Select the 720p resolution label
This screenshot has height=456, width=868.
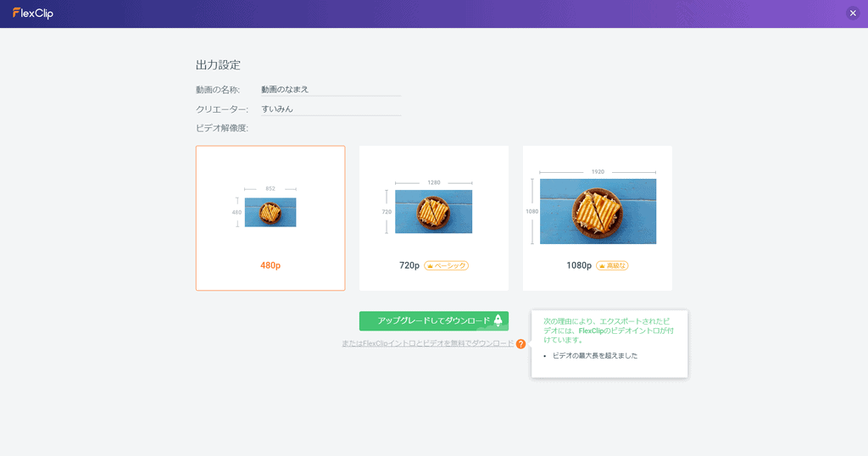[x=409, y=265]
